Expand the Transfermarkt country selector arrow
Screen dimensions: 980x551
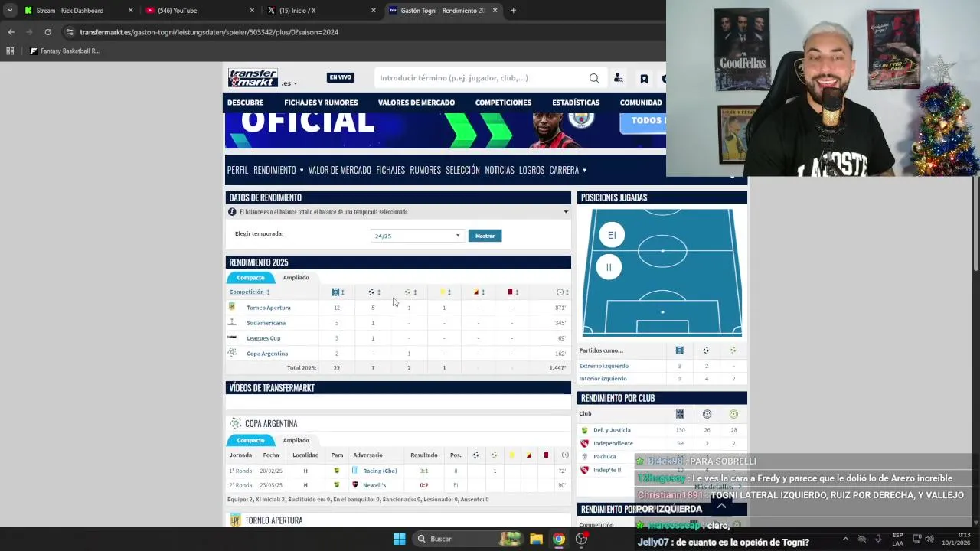(x=295, y=83)
